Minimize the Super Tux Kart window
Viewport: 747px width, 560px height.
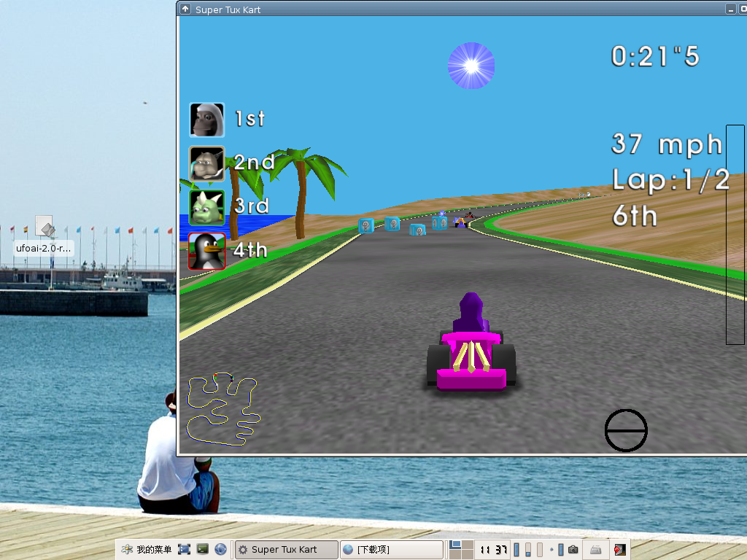click(731, 9)
